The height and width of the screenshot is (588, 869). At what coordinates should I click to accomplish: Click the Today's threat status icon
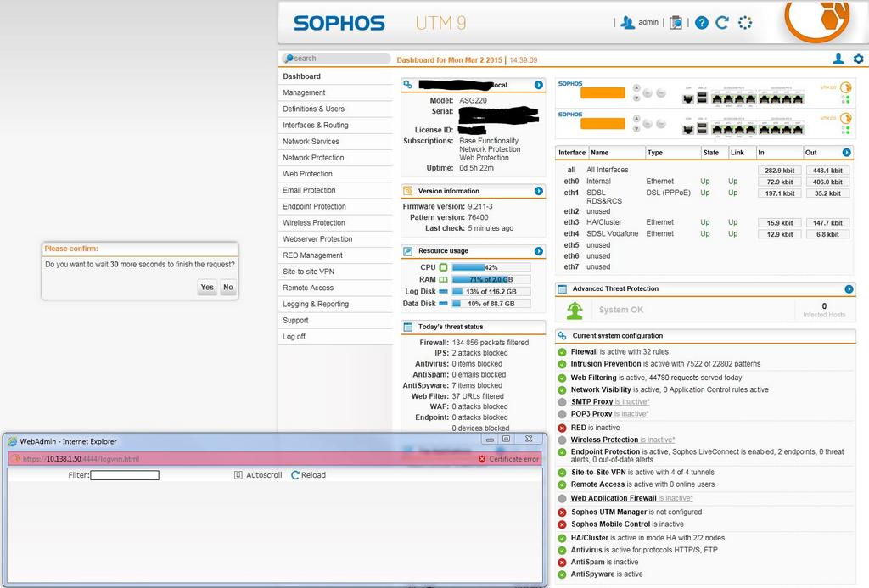click(x=408, y=327)
